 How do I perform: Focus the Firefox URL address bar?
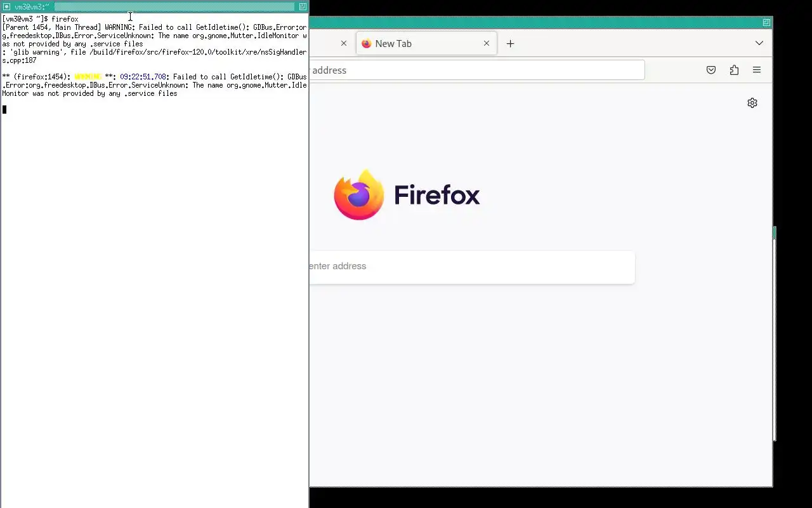pyautogui.click(x=477, y=70)
